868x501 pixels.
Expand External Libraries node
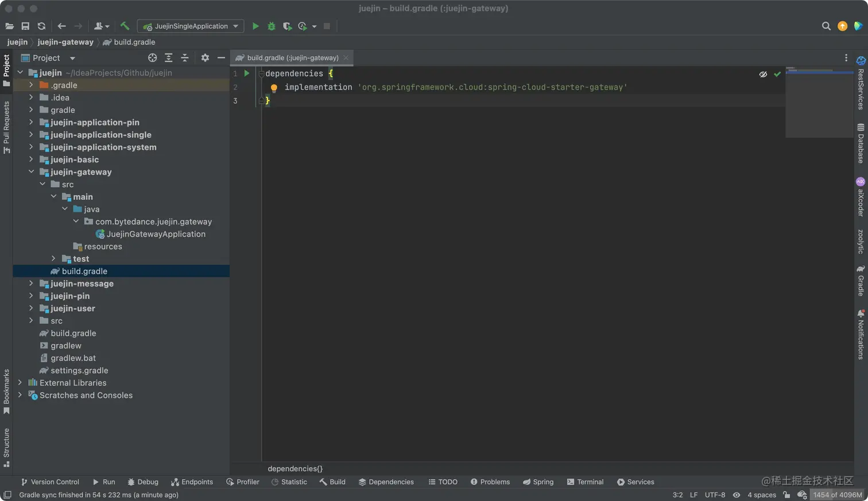[20, 382]
